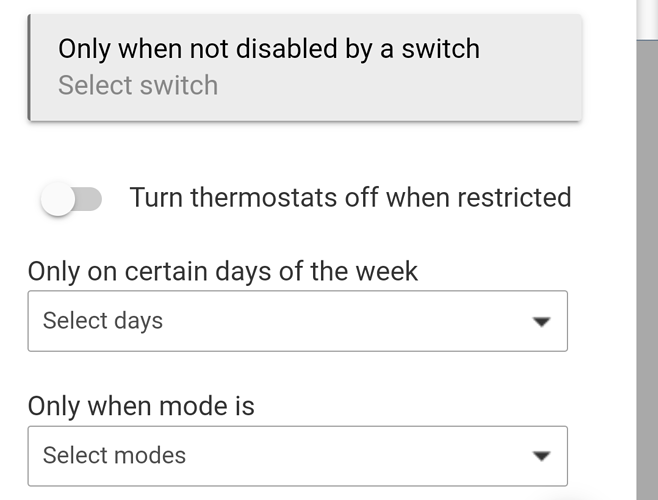
Task: Click the 'Select days' placeholder text
Action: tap(102, 321)
